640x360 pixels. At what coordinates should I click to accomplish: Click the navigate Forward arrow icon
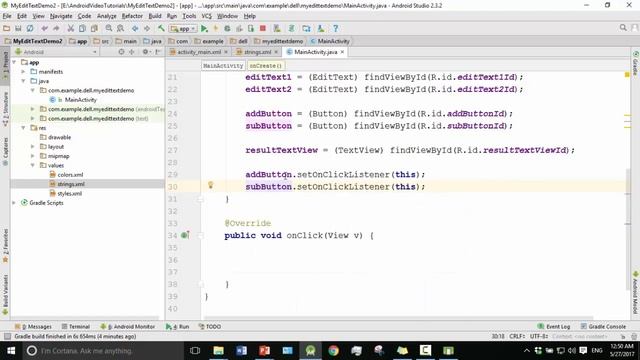pos(147,29)
